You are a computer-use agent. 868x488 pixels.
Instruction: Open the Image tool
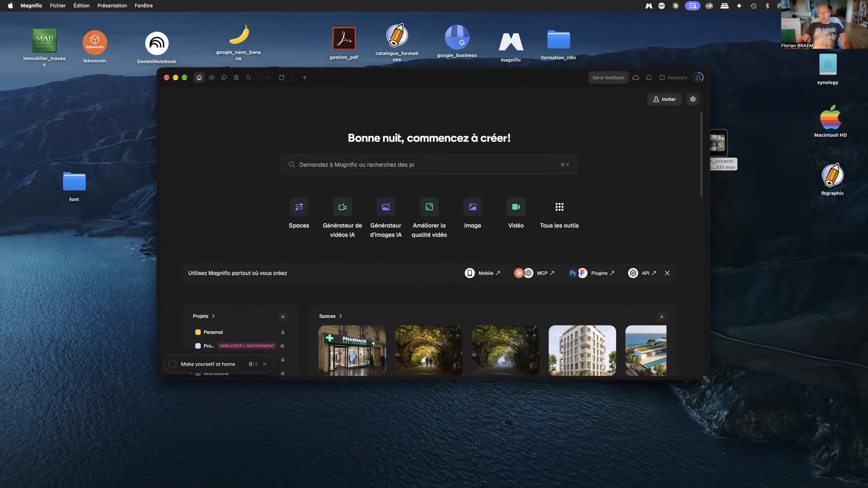click(x=473, y=213)
